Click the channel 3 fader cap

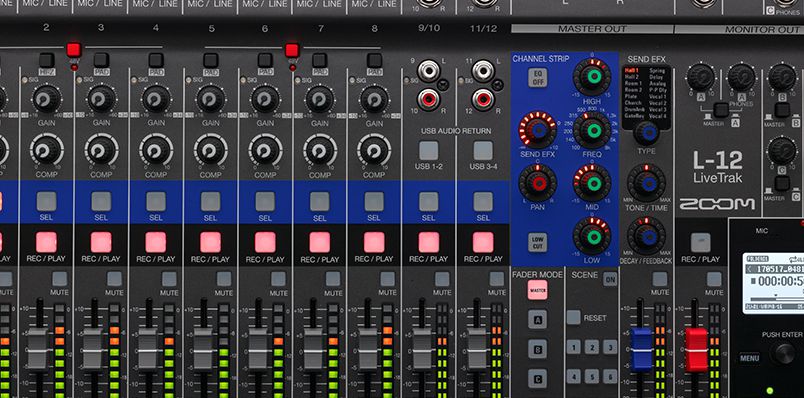[93, 349]
